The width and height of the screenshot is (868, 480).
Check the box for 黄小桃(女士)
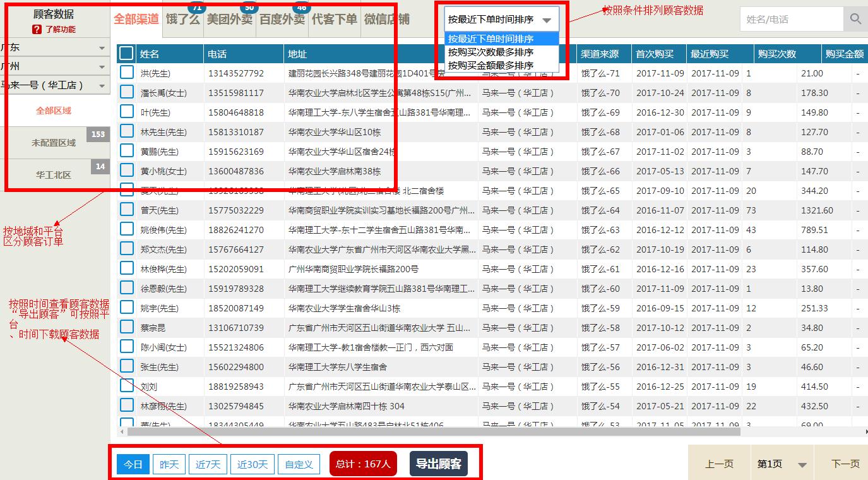pyautogui.click(x=126, y=171)
